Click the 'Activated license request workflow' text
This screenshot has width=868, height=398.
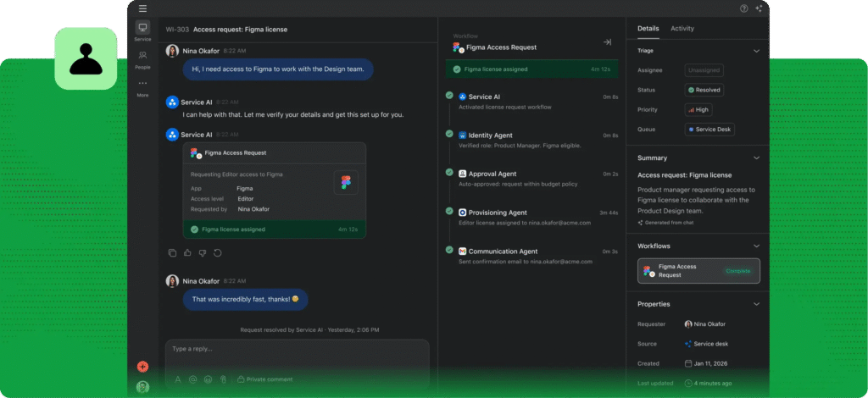coord(505,108)
